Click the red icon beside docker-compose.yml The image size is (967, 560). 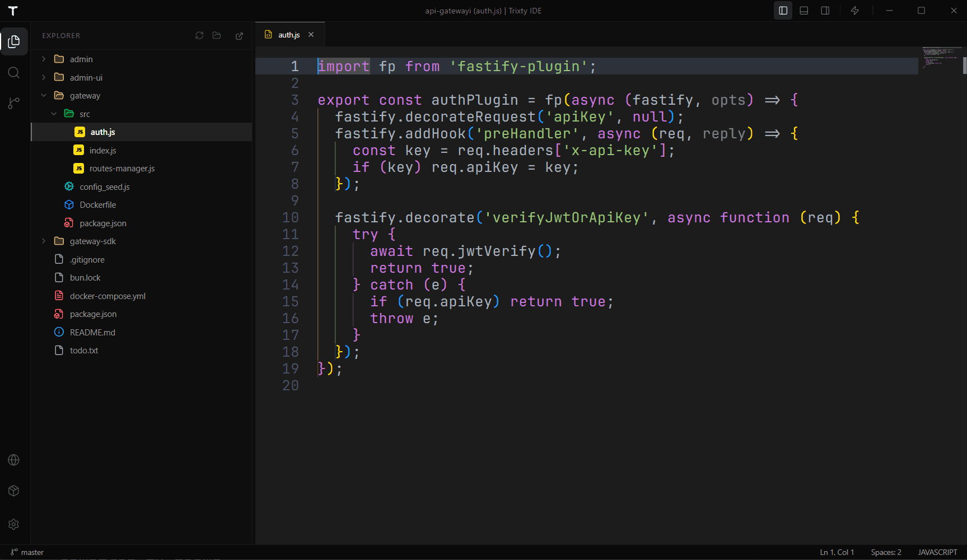coord(59,296)
